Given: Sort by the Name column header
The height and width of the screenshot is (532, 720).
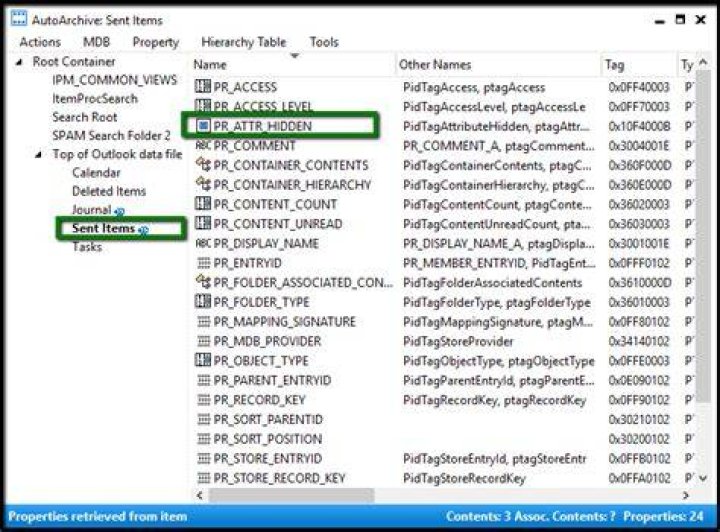Looking at the screenshot, I should [292, 65].
